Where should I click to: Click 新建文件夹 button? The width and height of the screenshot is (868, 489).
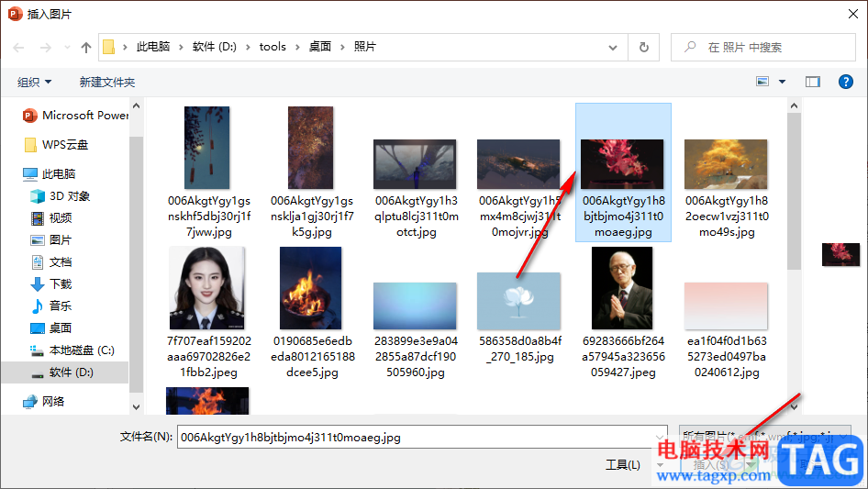point(107,82)
